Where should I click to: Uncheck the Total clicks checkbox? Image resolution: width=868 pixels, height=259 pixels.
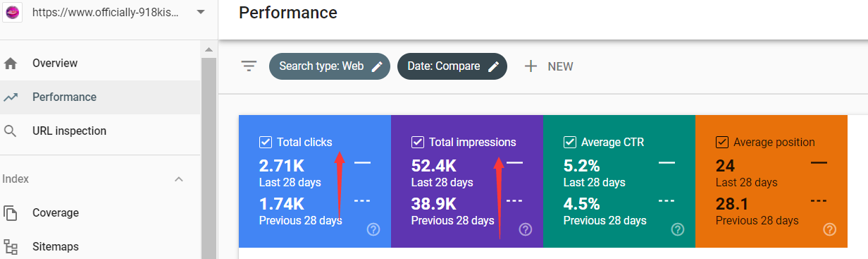pyautogui.click(x=266, y=143)
